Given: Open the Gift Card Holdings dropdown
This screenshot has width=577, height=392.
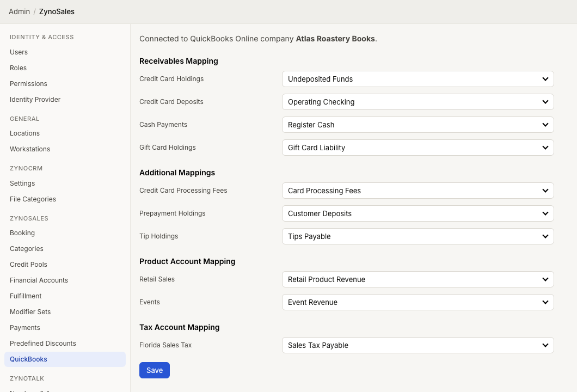Looking at the screenshot, I should [418, 148].
